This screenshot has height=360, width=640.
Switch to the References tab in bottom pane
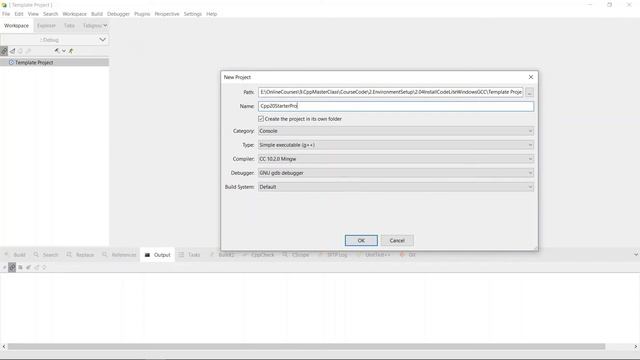[x=119, y=255]
